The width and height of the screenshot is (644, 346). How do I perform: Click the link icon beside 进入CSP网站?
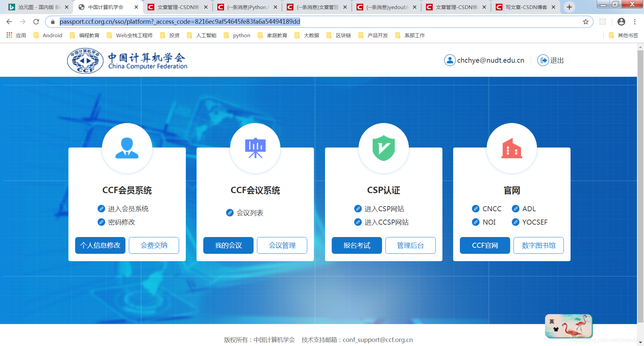pos(358,209)
